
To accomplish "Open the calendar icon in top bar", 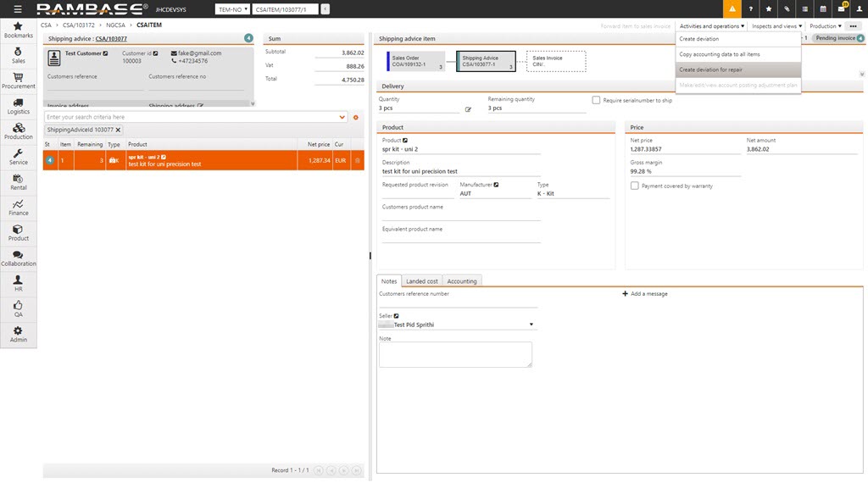I will click(x=823, y=8).
